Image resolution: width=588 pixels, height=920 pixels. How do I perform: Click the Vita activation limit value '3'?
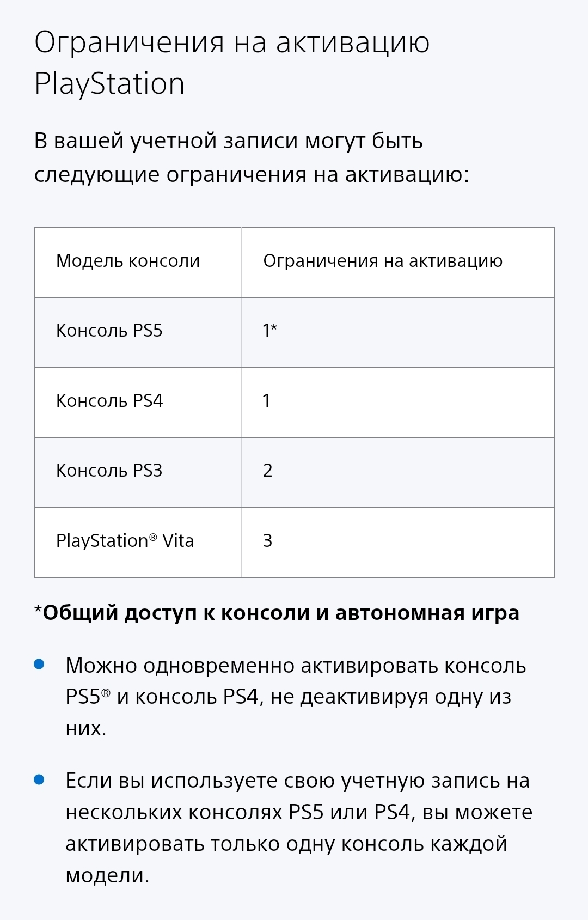(x=267, y=541)
